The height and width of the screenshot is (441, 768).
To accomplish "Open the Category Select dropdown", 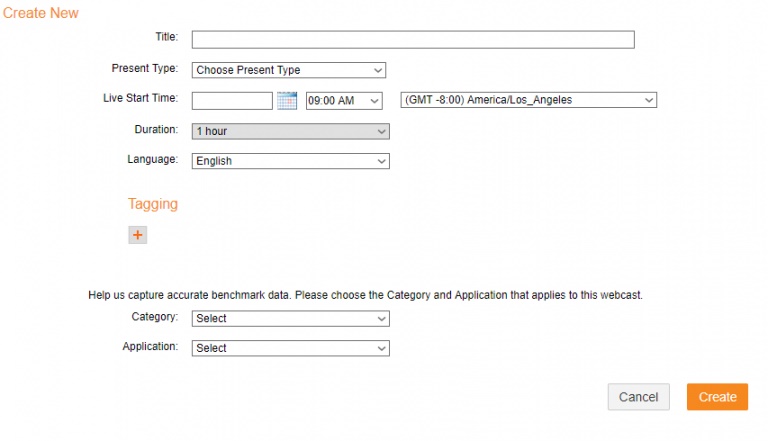I will pyautogui.click(x=290, y=319).
